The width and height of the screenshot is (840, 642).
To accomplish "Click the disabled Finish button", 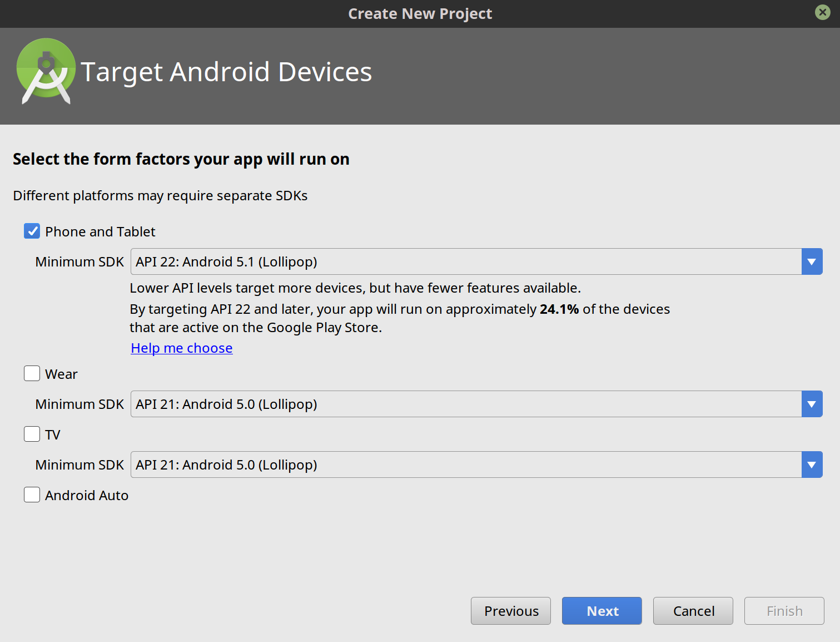I will [784, 611].
